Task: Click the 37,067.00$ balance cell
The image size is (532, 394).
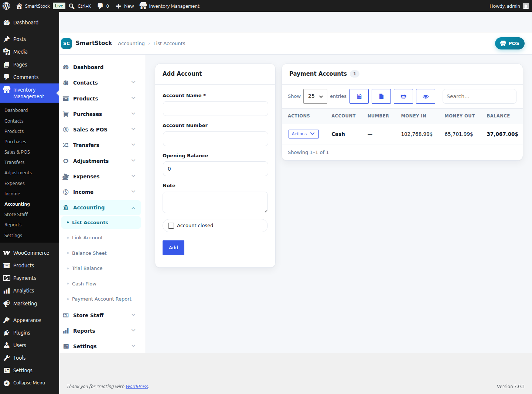Action: (x=502, y=134)
